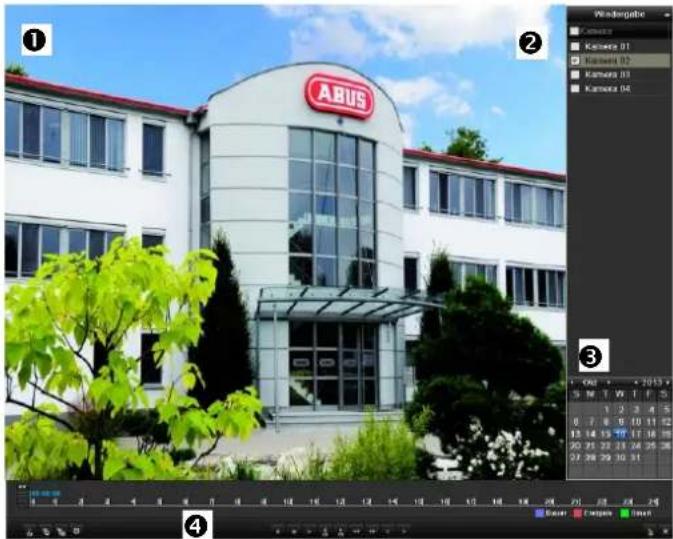Click the stop playback button

[x=294, y=532]
